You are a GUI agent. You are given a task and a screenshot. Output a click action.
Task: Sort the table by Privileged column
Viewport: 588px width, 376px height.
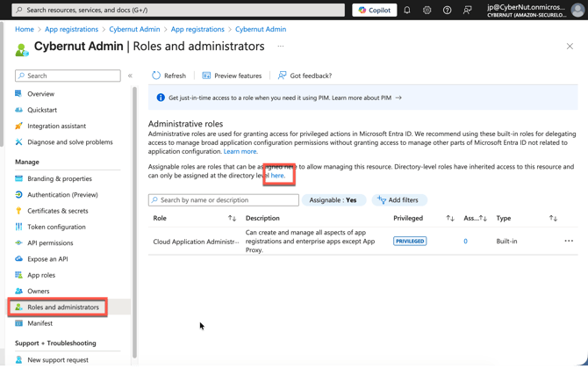(450, 218)
